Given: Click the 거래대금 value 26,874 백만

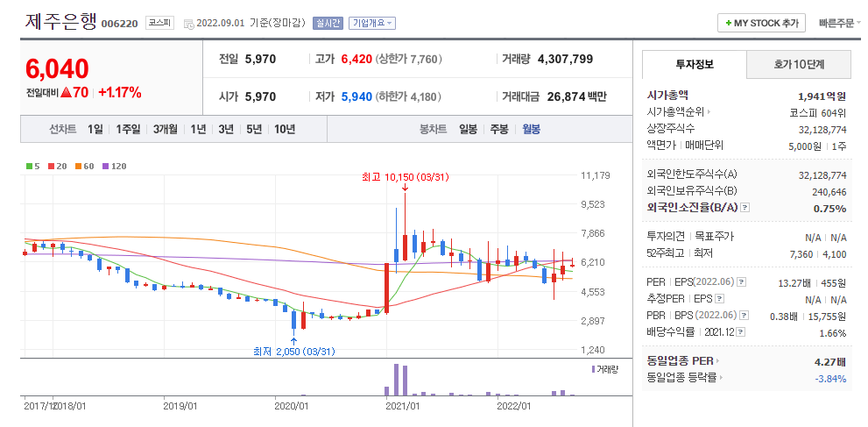Looking at the screenshot, I should point(577,97).
